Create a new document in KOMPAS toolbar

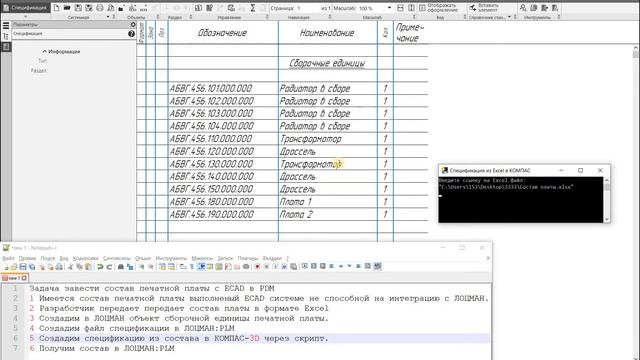[56, 8]
